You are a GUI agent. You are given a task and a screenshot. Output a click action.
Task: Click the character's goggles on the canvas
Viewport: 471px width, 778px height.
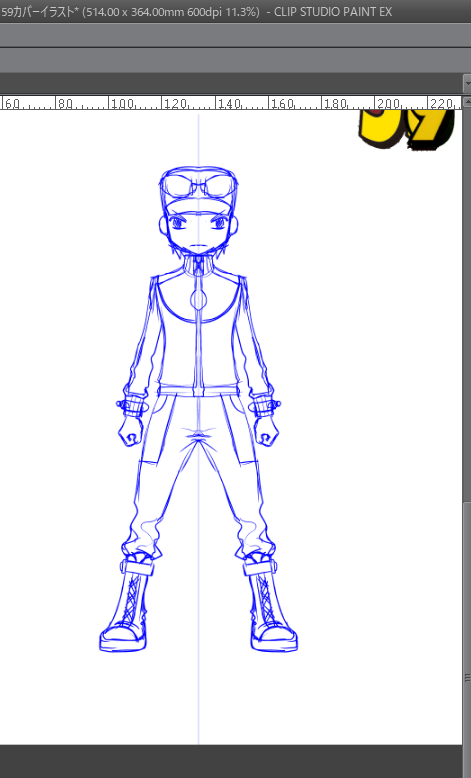(x=199, y=186)
